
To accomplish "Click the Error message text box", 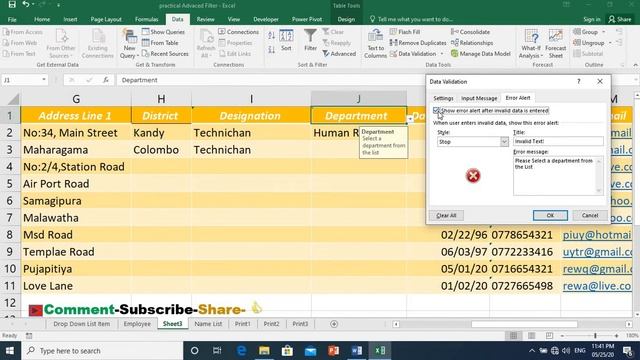I will tap(558, 176).
